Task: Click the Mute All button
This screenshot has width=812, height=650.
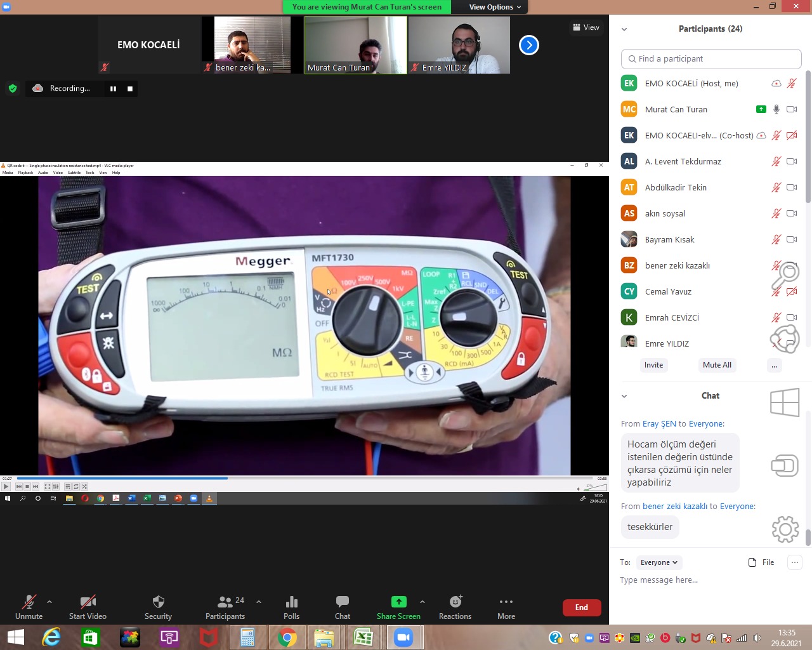Action: pos(717,365)
